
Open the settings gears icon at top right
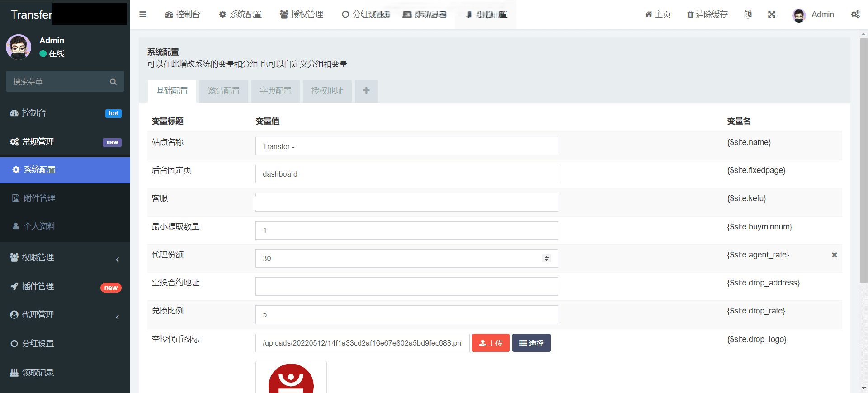pyautogui.click(x=855, y=14)
